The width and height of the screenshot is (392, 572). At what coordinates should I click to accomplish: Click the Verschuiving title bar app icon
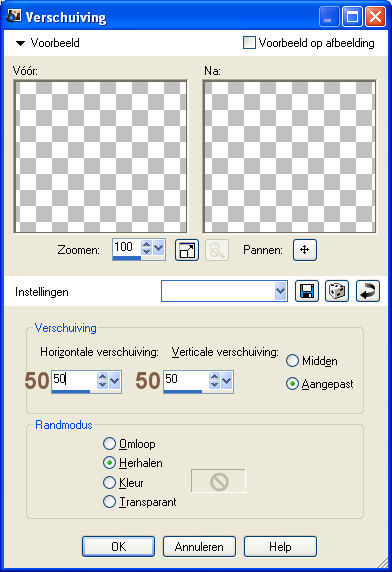(14, 16)
